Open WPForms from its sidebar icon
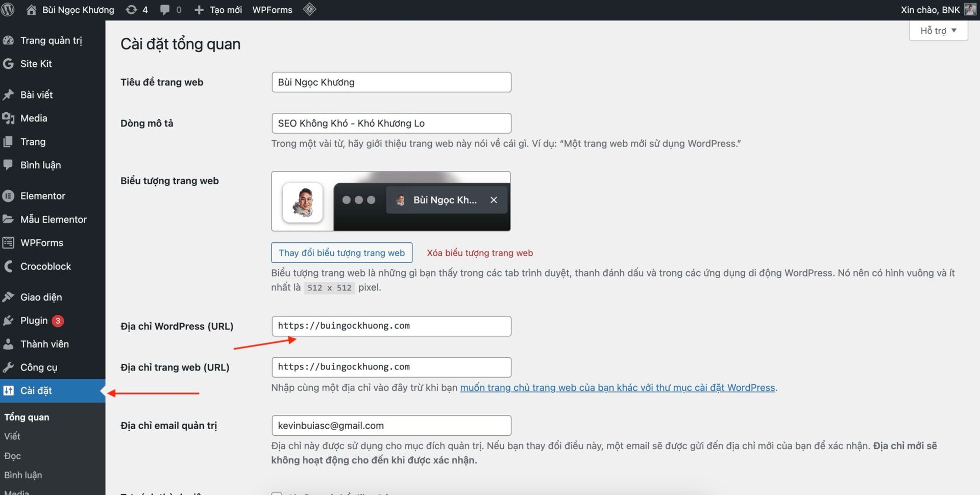Image resolution: width=980 pixels, height=495 pixels. pos(9,242)
